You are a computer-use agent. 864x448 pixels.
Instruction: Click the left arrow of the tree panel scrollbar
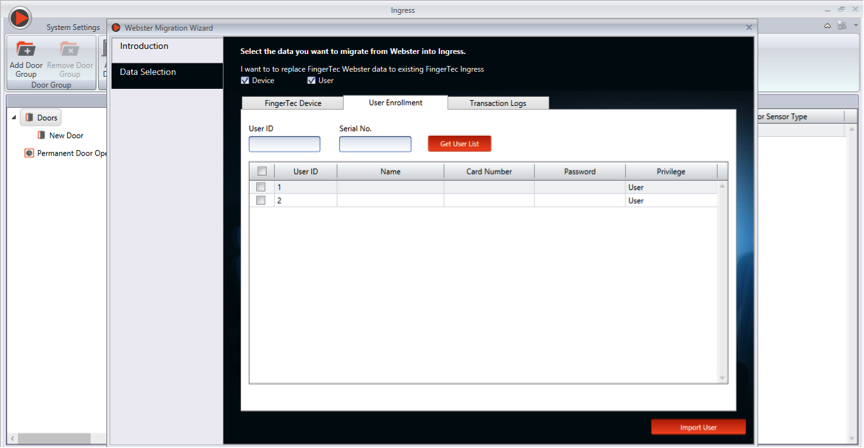[13, 439]
